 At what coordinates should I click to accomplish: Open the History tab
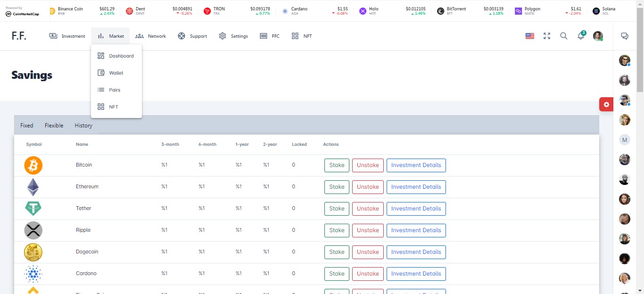click(x=83, y=126)
